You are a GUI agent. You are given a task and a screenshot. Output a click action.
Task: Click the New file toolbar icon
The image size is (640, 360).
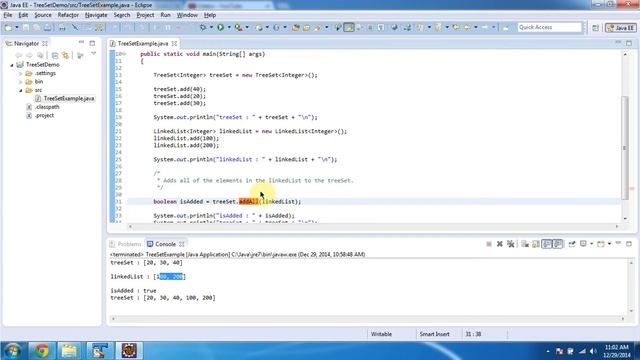[x=8, y=27]
